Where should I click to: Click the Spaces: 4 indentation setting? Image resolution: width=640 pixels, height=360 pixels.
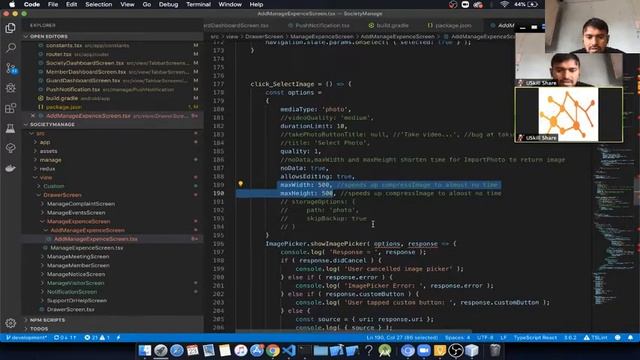[457, 338]
